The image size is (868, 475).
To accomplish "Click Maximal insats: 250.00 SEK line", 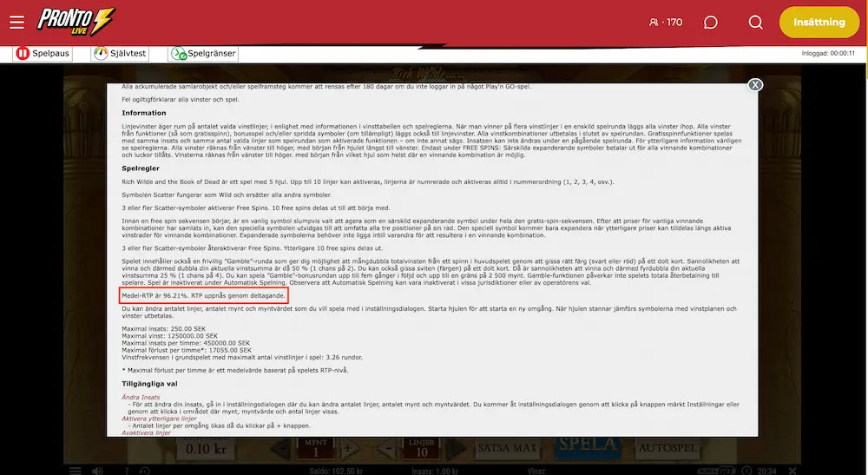I will click(x=163, y=329).
